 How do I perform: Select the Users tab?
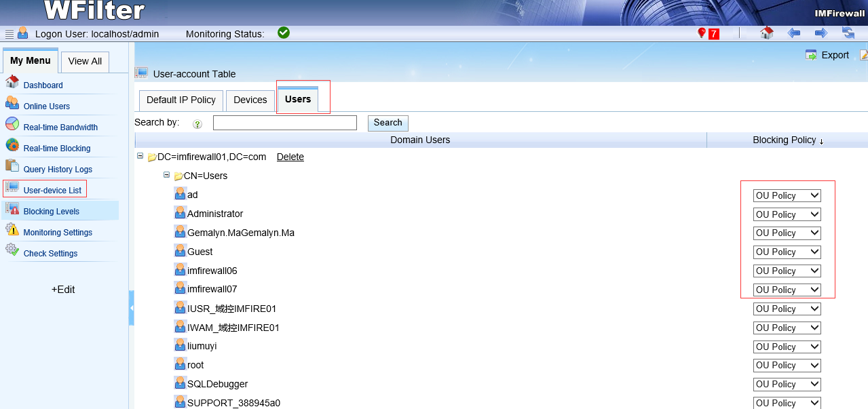click(298, 99)
